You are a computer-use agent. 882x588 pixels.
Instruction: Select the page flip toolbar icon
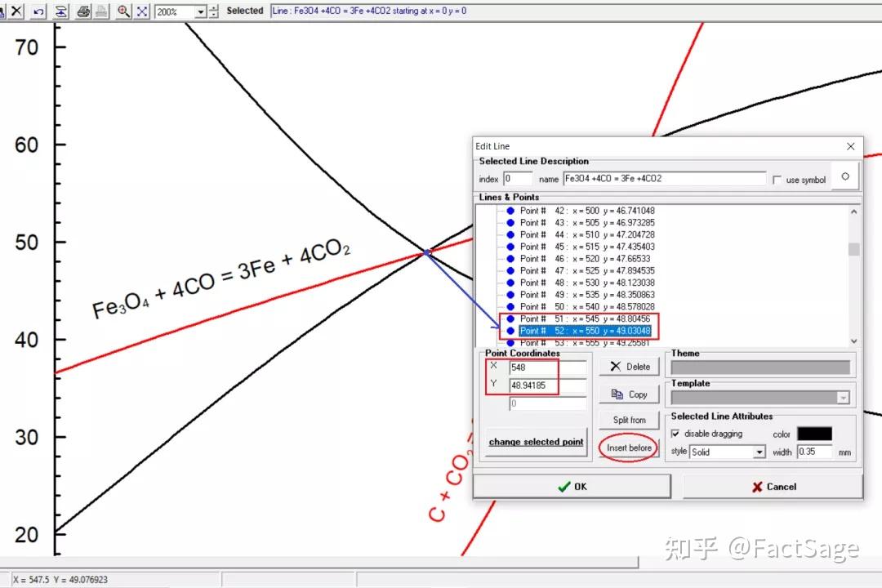60,12
